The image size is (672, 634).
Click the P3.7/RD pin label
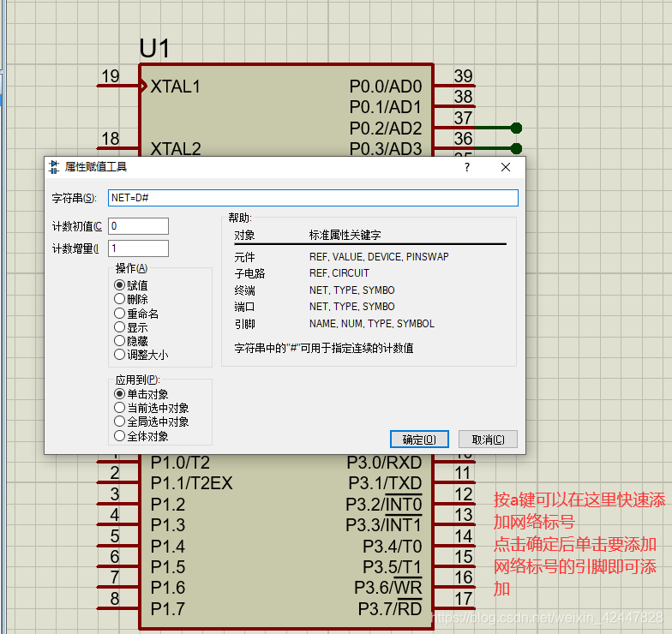pos(390,608)
